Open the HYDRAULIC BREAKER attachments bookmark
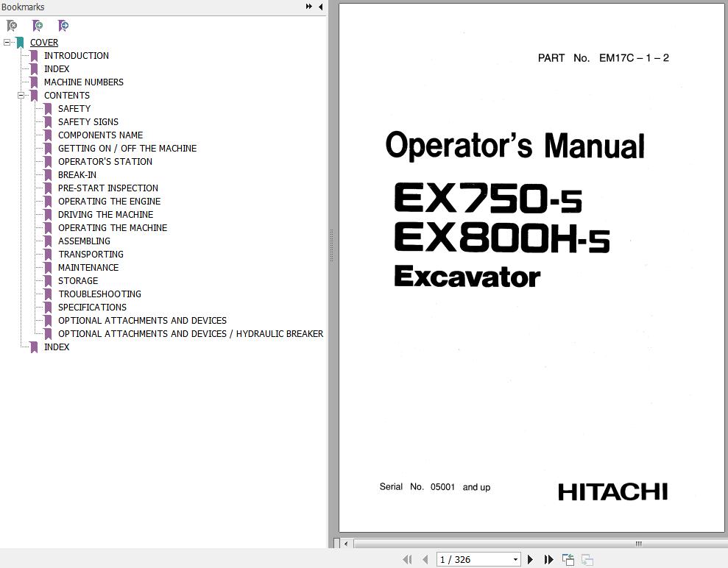728x568 pixels. 191,333
